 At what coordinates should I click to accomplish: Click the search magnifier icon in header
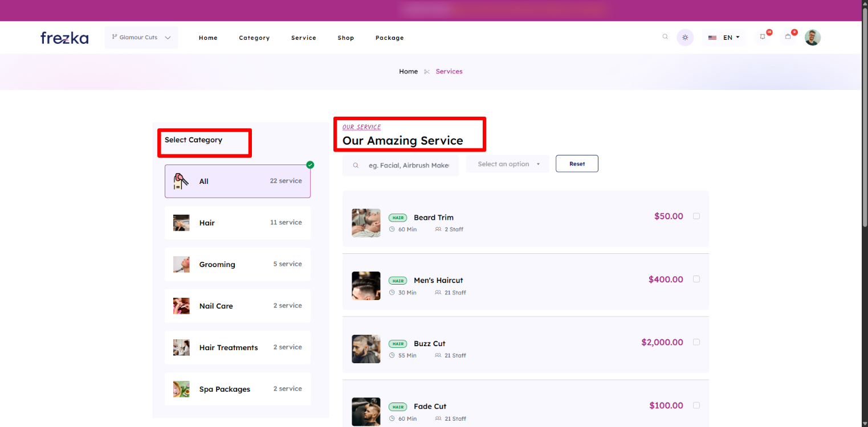[x=665, y=37]
